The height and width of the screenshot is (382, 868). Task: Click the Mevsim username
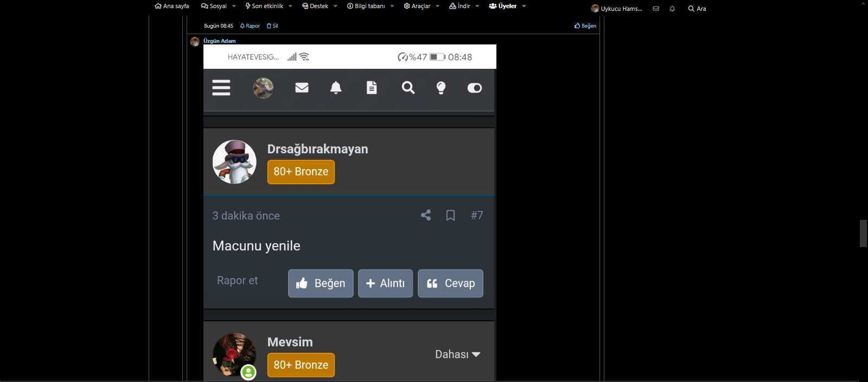tap(290, 342)
